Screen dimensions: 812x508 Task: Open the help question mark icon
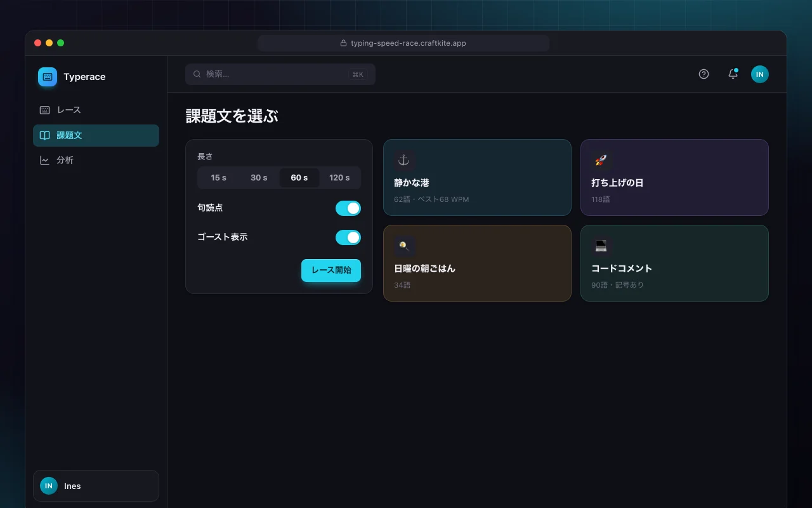pos(704,74)
